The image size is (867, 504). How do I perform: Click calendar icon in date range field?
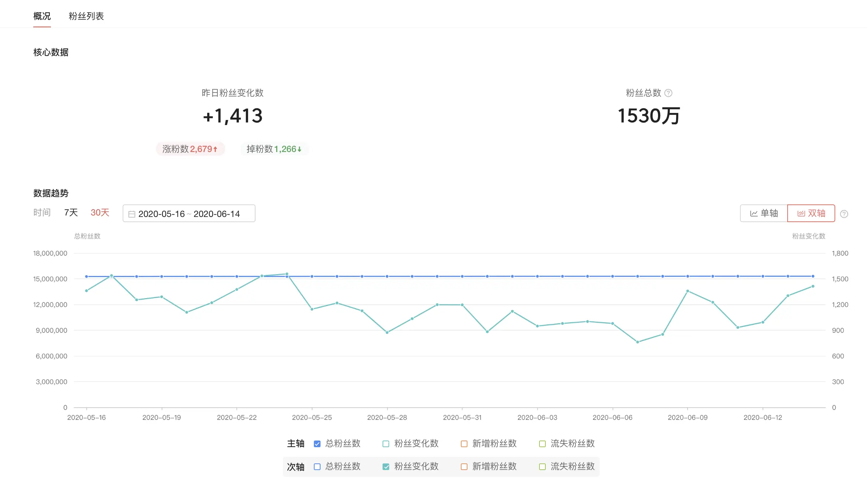131,214
